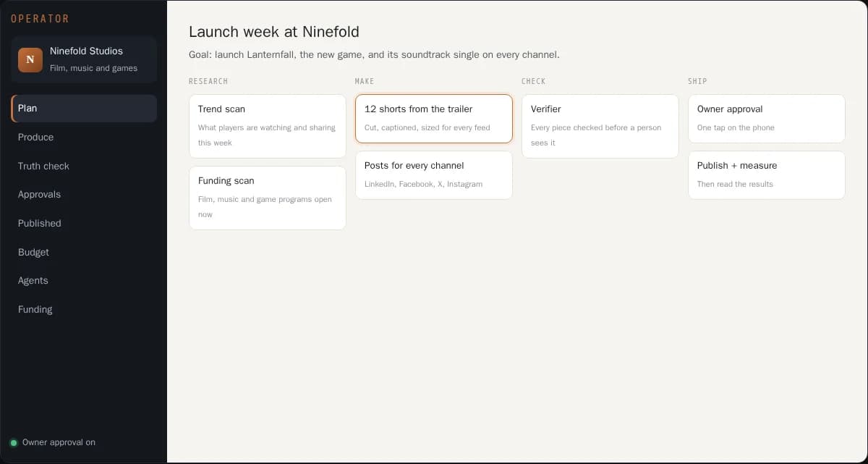
Task: Click the Ninefold Studios workspace card
Action: (84, 59)
